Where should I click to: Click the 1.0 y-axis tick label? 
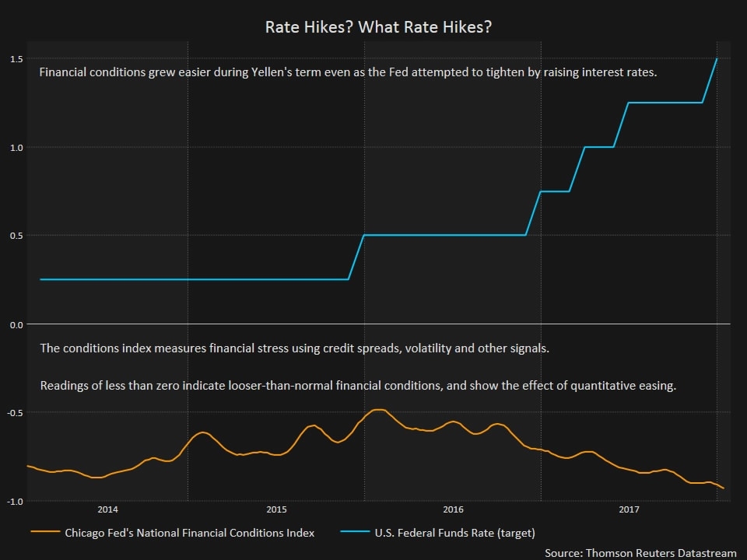point(16,148)
